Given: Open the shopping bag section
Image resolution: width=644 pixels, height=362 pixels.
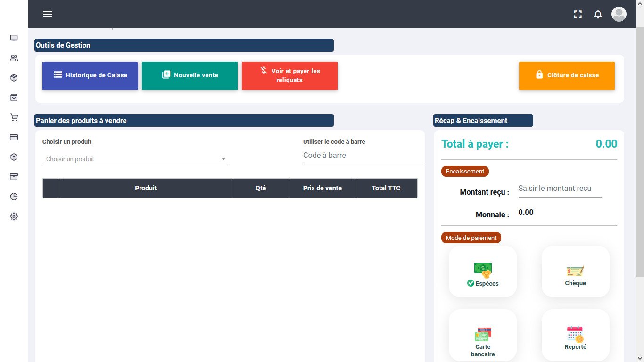Looking at the screenshot, I should (x=14, y=97).
